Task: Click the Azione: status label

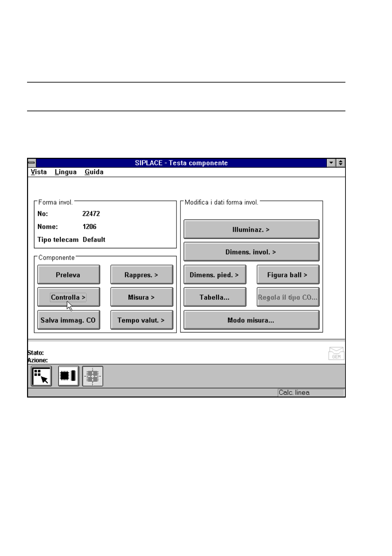Action: click(x=38, y=360)
